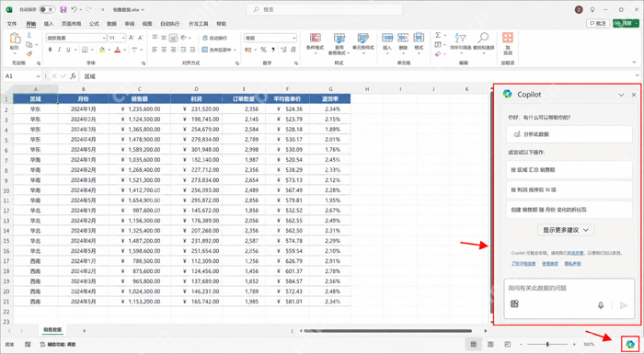The width and height of the screenshot is (644, 354).
Task: Click the Sort and Filter icon
Action: 460,39
